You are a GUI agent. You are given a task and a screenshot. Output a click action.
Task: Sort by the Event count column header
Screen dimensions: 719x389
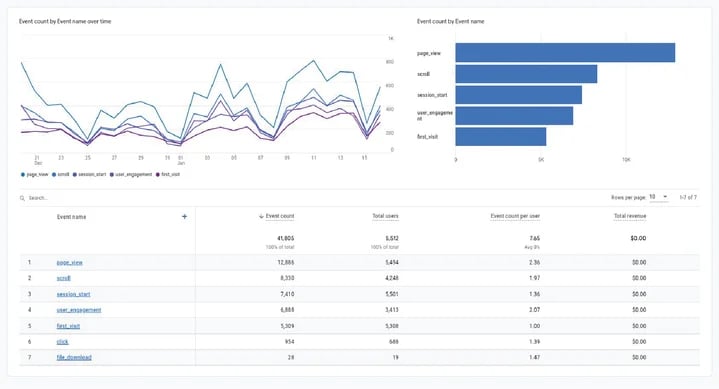click(x=280, y=216)
